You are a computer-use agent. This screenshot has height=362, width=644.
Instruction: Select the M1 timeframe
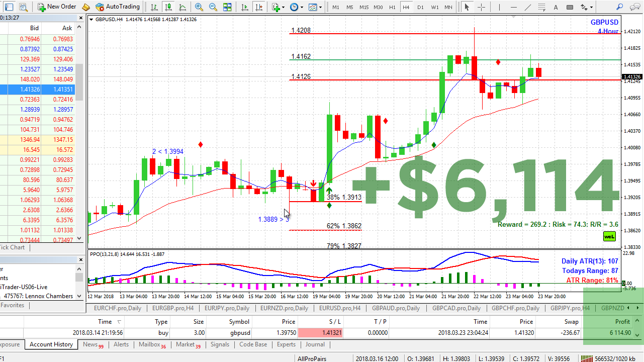click(x=335, y=7)
